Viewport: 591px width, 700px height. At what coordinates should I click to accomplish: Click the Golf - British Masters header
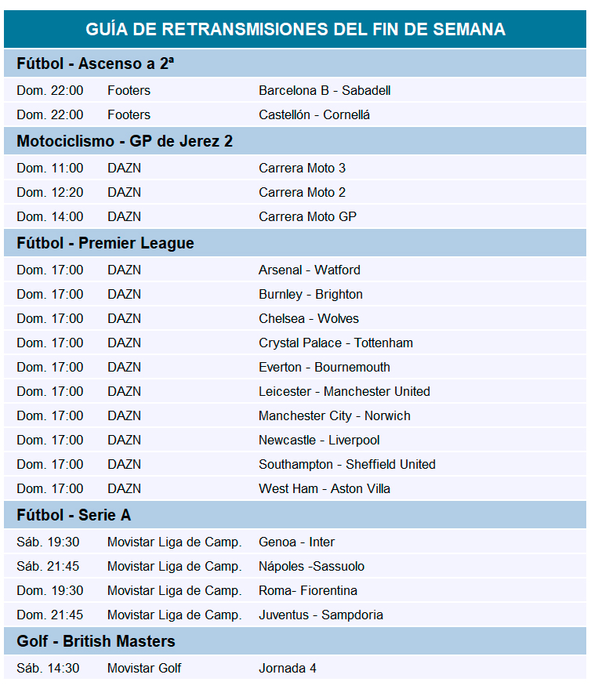[96, 642]
